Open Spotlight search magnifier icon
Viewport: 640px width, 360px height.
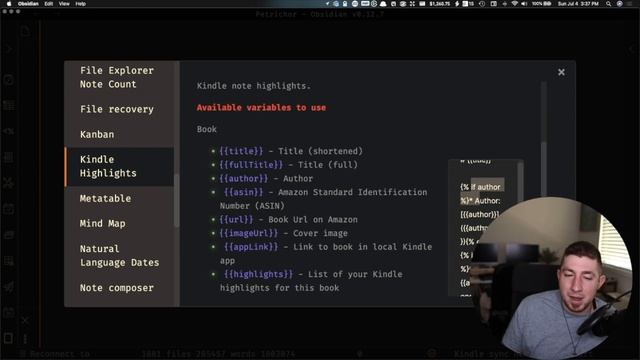(608, 4)
